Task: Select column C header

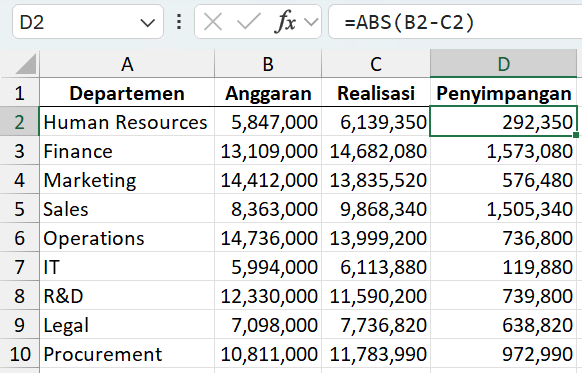Action: [x=376, y=64]
